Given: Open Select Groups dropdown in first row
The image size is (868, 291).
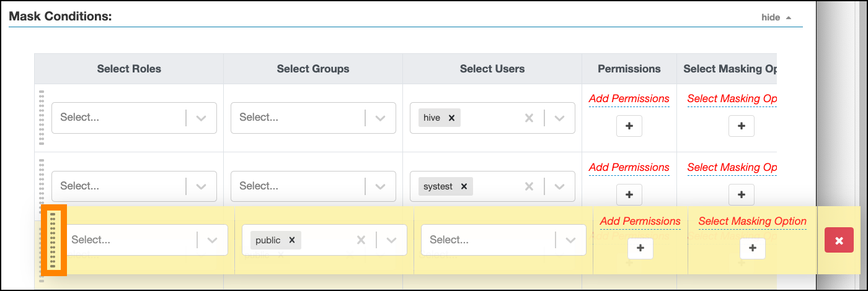Looking at the screenshot, I should click(380, 118).
